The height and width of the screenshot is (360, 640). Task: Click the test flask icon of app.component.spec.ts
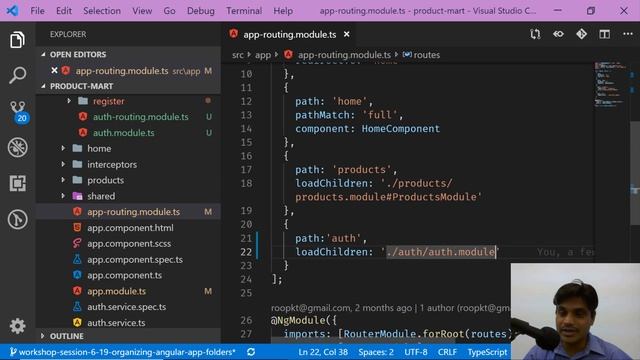(x=77, y=259)
